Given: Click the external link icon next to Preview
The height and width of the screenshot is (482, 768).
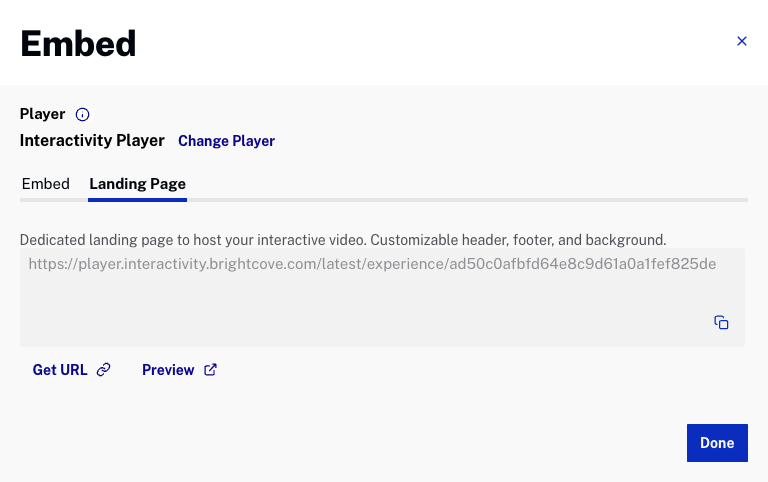Looking at the screenshot, I should tap(210, 370).
